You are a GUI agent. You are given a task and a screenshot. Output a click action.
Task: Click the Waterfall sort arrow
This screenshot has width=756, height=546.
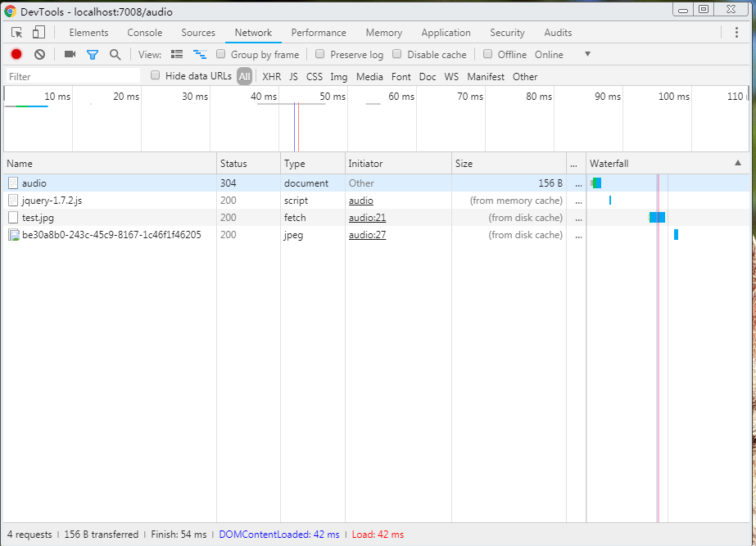[738, 163]
